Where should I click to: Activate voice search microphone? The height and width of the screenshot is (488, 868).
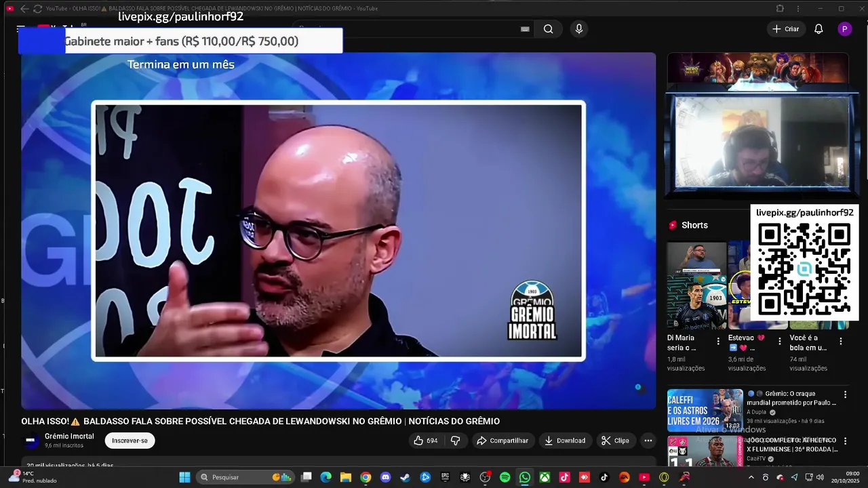[x=578, y=29]
